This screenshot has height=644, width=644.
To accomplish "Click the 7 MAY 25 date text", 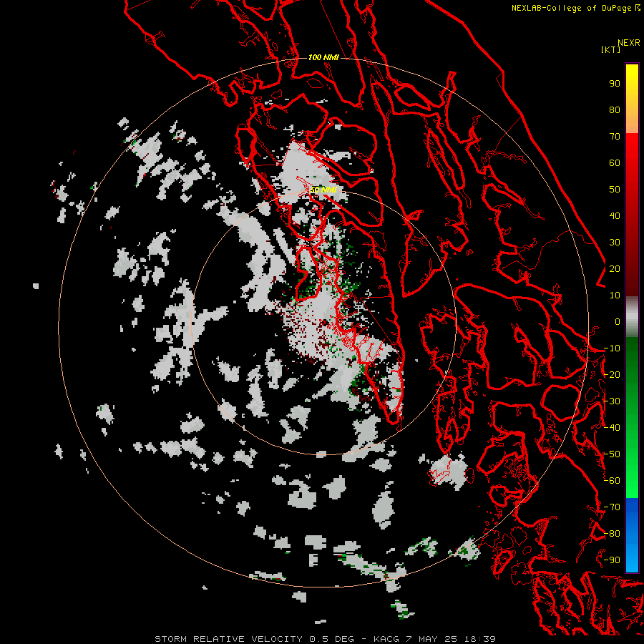I will (433, 639).
